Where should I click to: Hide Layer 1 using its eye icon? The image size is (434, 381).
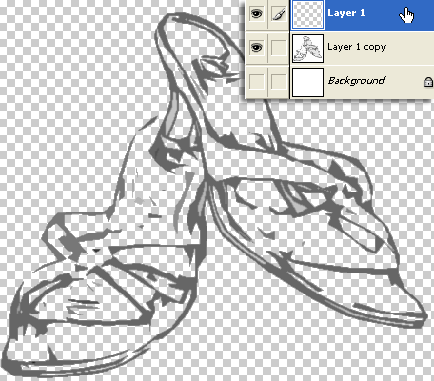coord(256,14)
